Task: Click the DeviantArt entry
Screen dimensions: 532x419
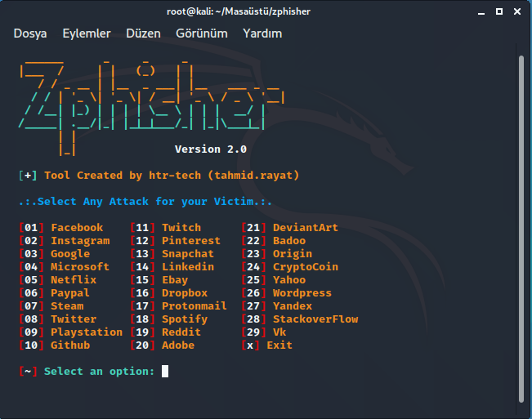Action: 306,227
